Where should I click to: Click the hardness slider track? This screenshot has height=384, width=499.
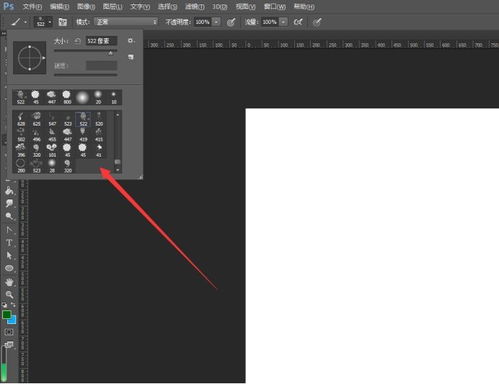[86, 75]
